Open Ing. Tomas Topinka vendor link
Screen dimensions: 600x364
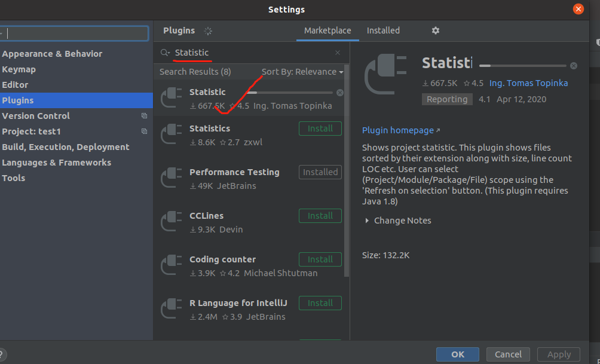[528, 83]
